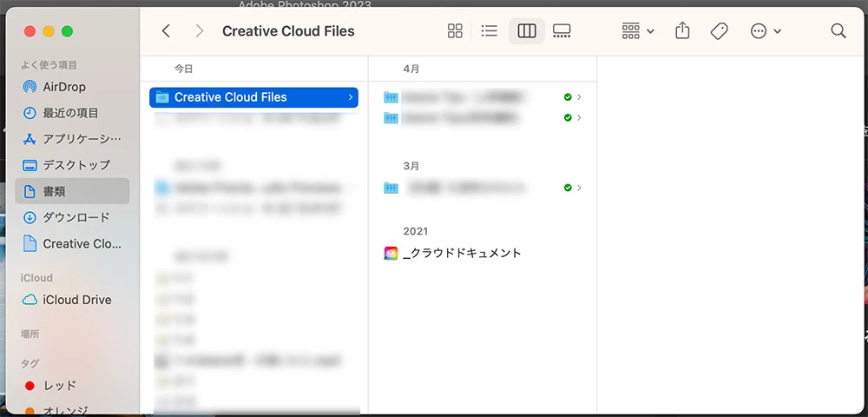
Task: Click the 3月 group header
Action: tap(411, 166)
